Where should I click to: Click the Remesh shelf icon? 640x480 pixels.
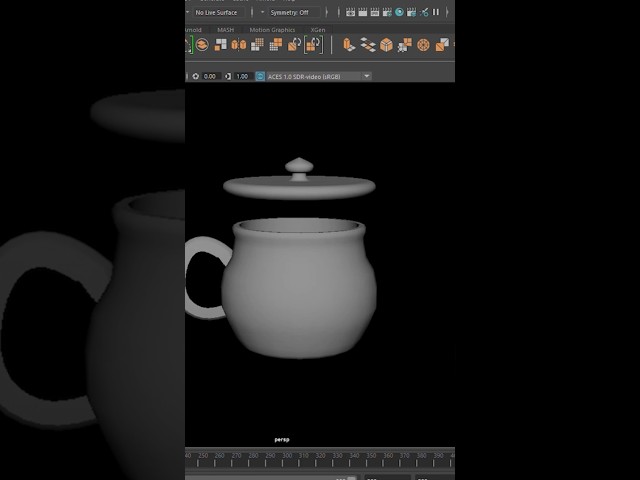pos(294,44)
